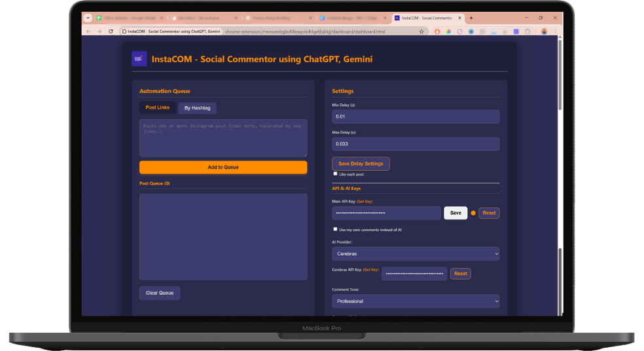Screen dimensions: 644x351
Task: Click the Post Queue (0) label
Action: tap(154, 183)
